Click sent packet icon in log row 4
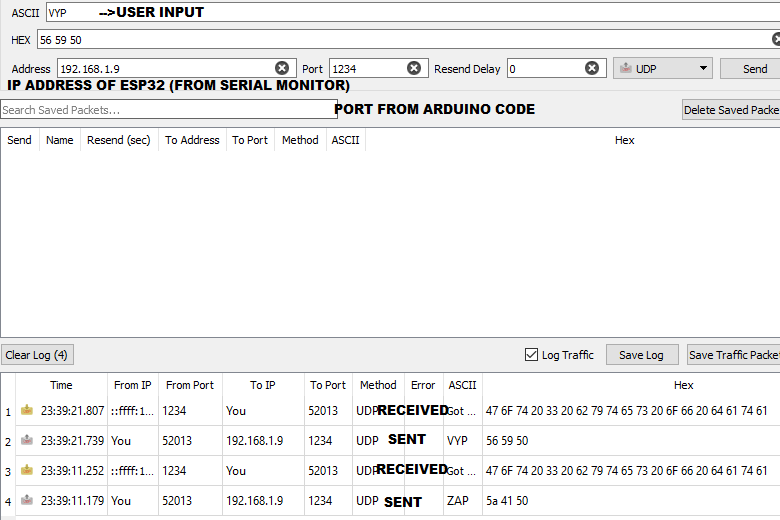780x520 pixels. point(27,500)
